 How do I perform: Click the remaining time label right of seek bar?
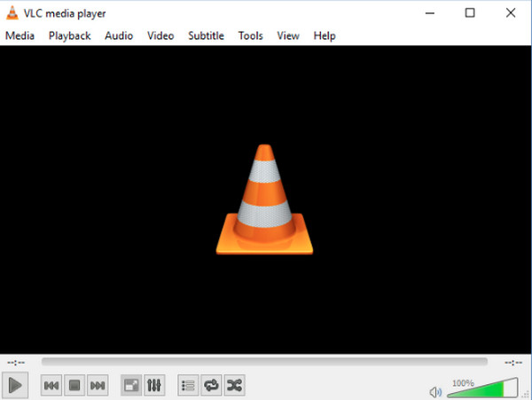[513, 363]
